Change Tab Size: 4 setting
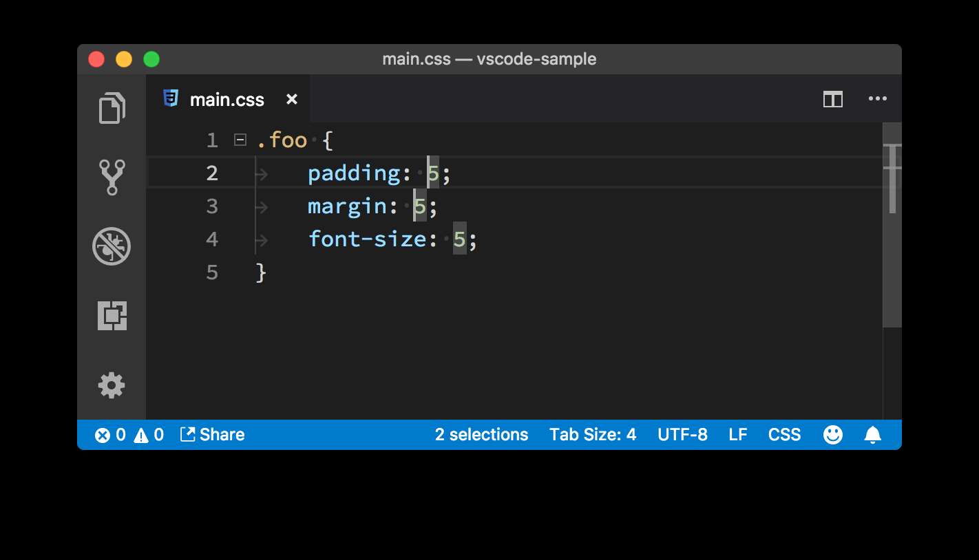Image resolution: width=979 pixels, height=560 pixels. (593, 434)
